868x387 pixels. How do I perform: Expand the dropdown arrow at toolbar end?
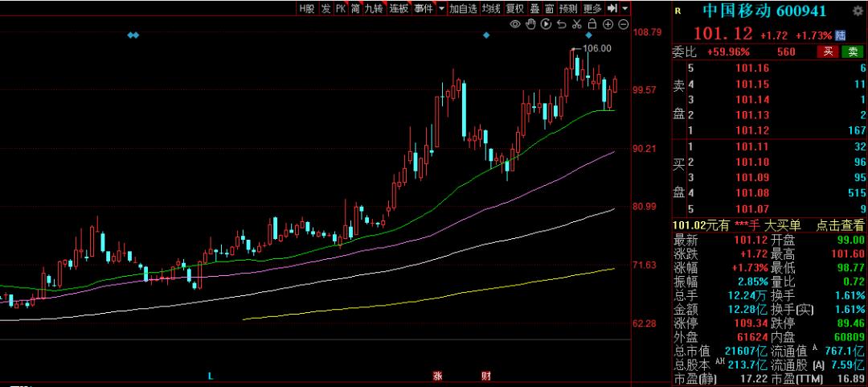click(625, 8)
